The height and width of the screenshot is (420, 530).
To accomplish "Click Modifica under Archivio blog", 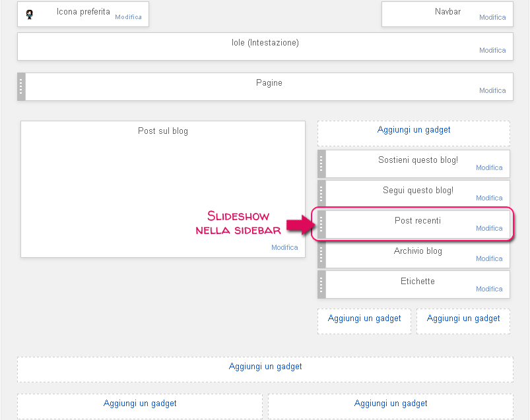I will coord(489,258).
